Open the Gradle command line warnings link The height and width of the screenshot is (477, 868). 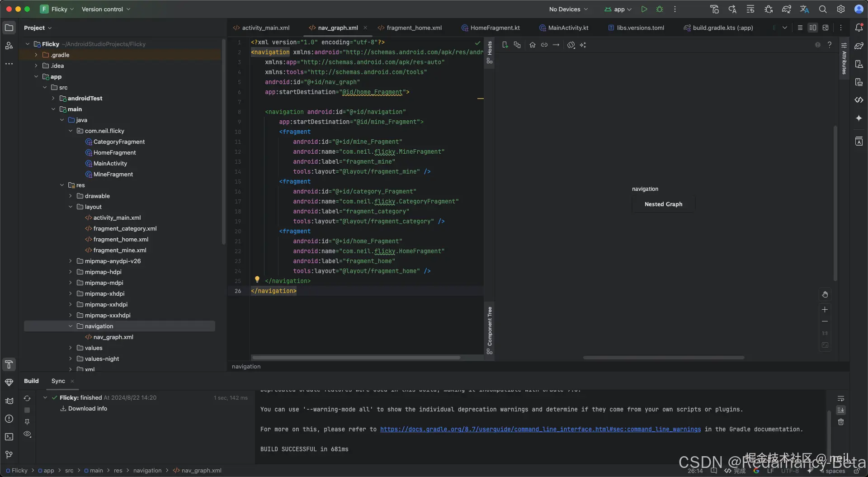540,429
